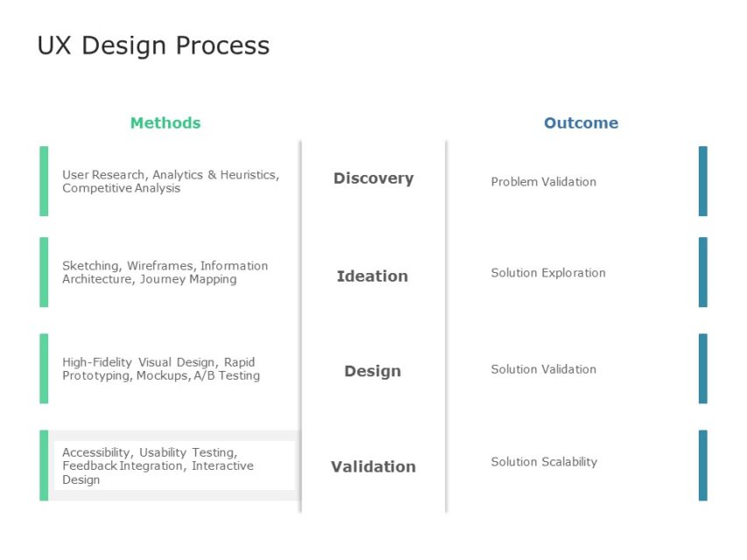747x560 pixels.
Task: Click the "Ideation" stage label
Action: coord(372,276)
